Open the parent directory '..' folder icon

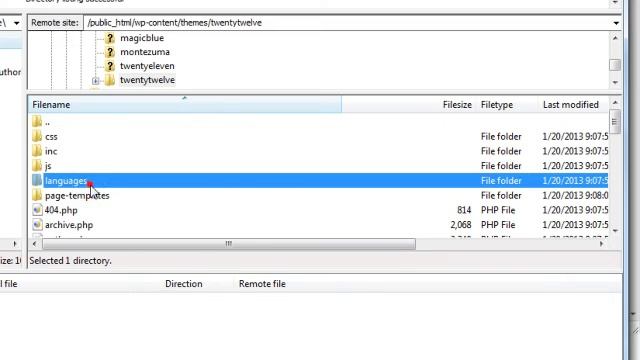37,121
